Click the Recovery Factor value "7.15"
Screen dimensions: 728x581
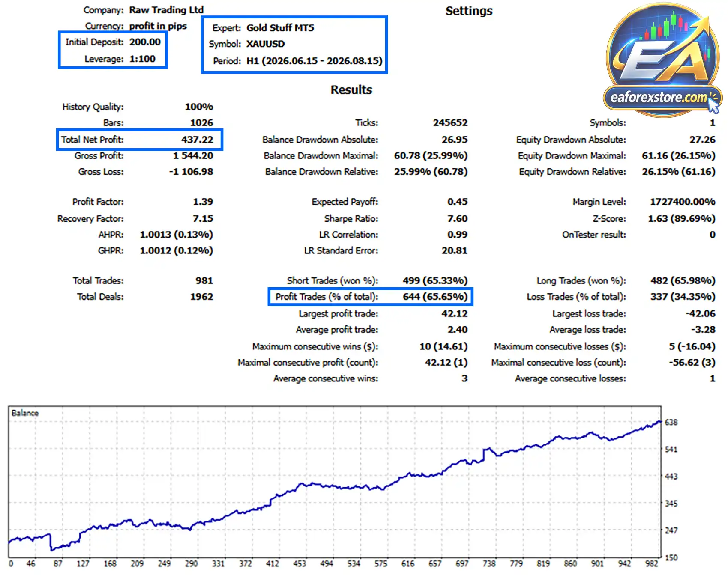tap(203, 219)
